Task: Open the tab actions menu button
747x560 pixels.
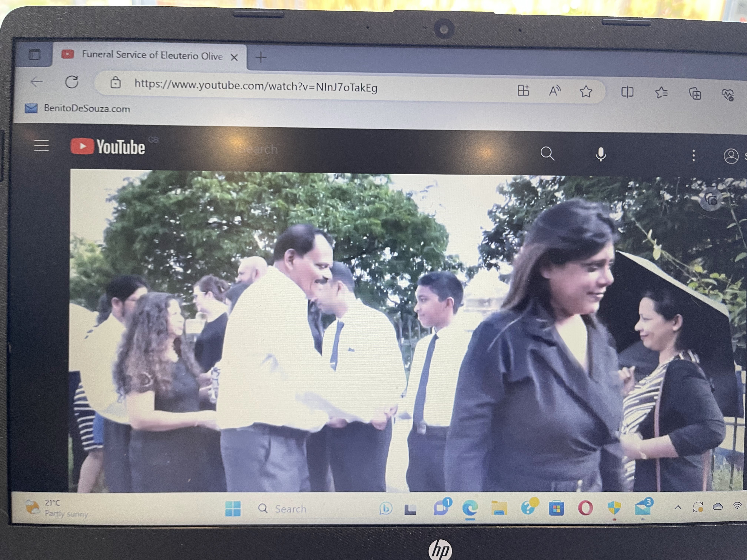Action: pyautogui.click(x=34, y=54)
